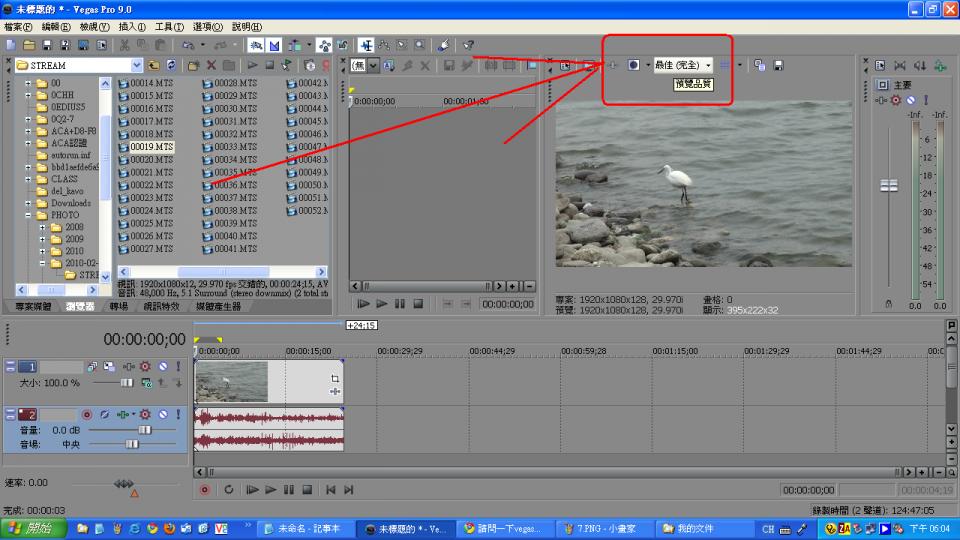The width and height of the screenshot is (960, 540).
Task: Toggle Solo on audio track 2
Action: pos(178,414)
